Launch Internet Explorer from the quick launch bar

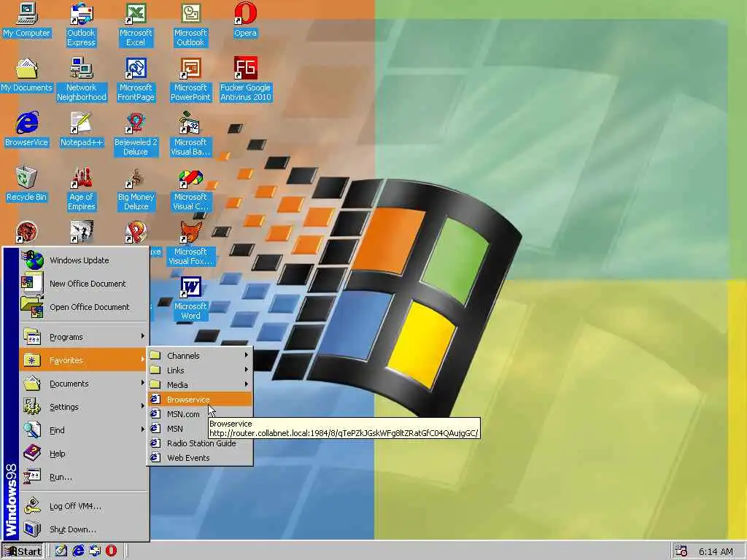77,551
